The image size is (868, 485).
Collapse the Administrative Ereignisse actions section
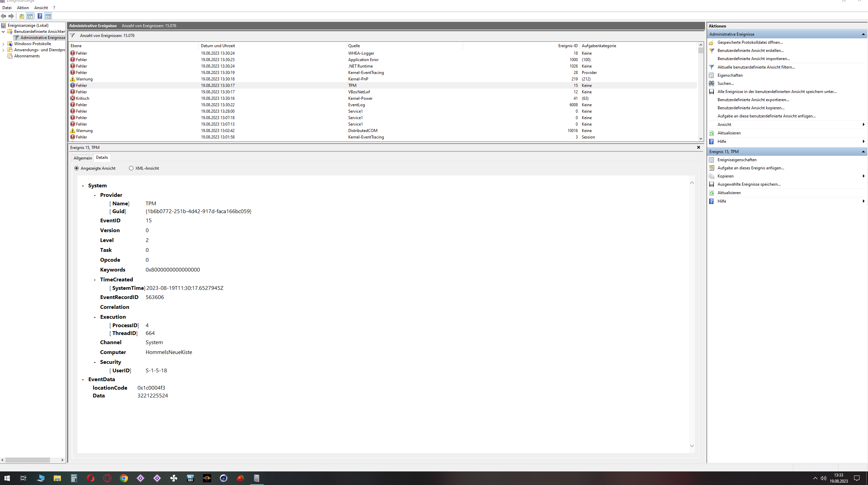click(863, 34)
